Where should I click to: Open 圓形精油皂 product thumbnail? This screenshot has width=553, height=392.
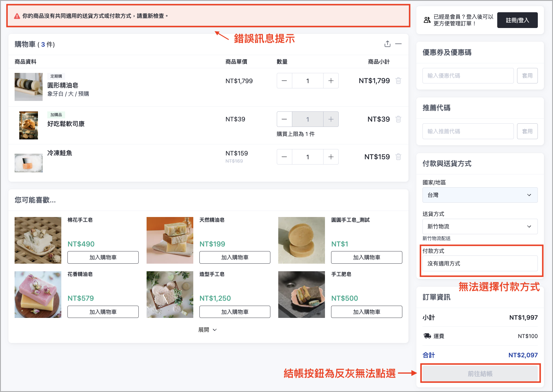[29, 87]
